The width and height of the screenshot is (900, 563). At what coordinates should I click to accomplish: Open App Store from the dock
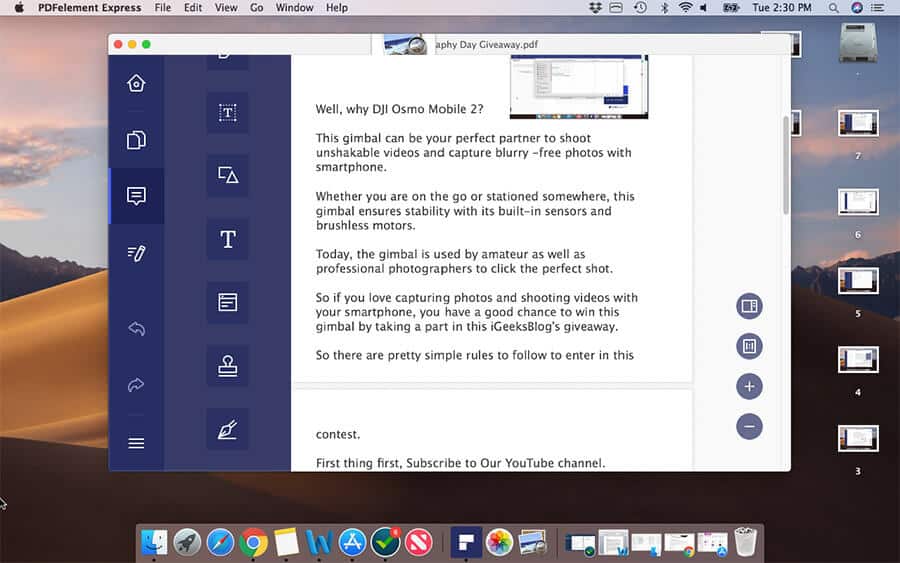352,542
